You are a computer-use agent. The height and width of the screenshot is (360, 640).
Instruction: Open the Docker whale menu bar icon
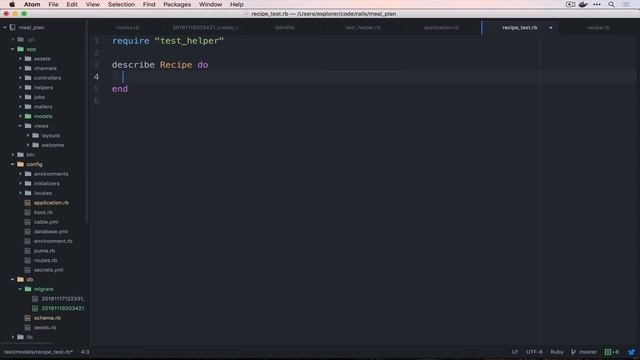[x=583, y=4]
